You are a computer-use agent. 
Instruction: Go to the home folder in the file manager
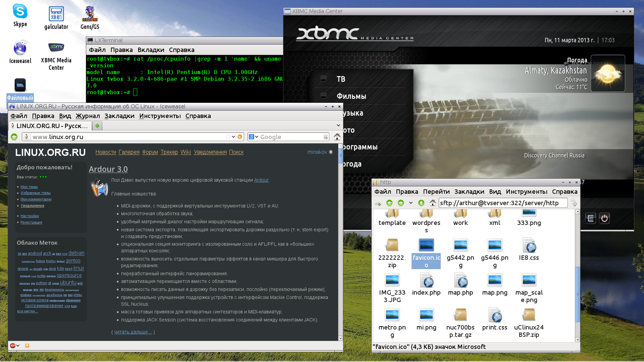pos(433,203)
